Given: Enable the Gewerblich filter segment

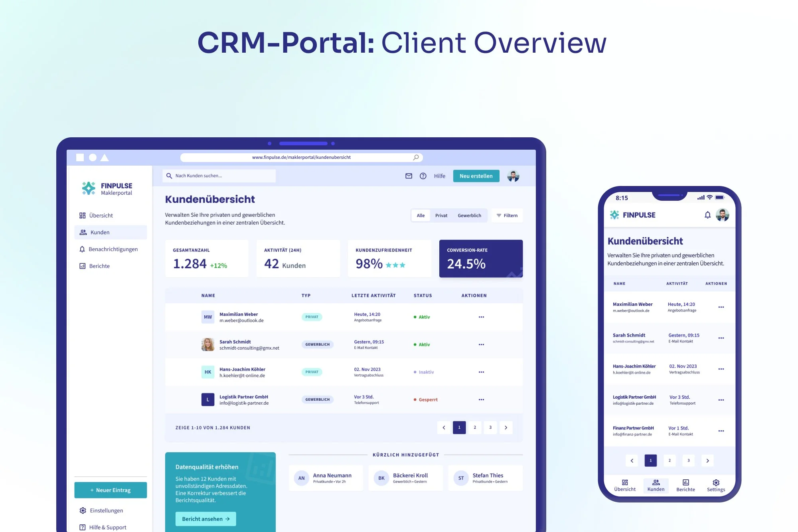Looking at the screenshot, I should [x=470, y=215].
